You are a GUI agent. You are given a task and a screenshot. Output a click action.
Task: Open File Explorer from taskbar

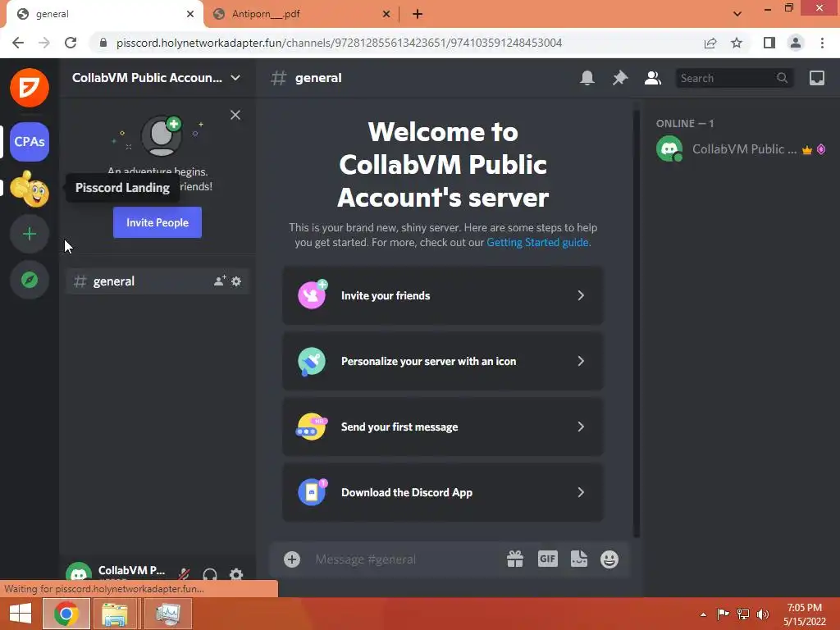click(x=115, y=614)
